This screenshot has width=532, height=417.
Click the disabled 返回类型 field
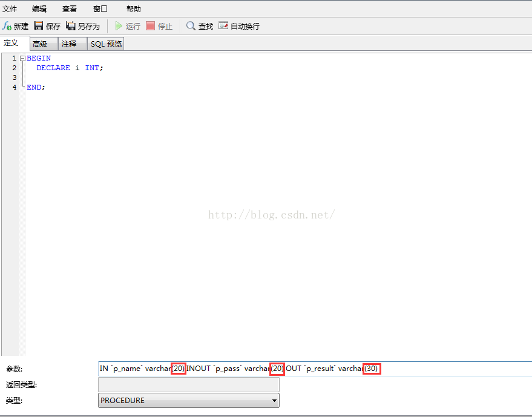[189, 385]
